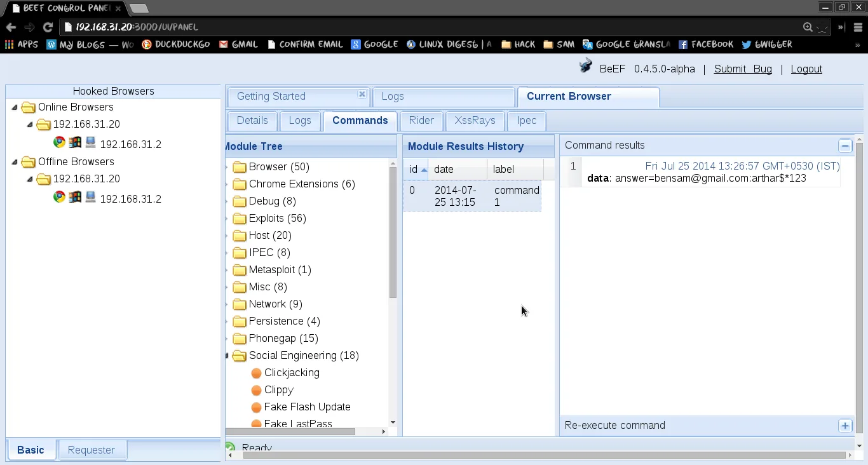Select the Misc (8) module folder
Viewport: 868px width, 465px height.
(268, 287)
